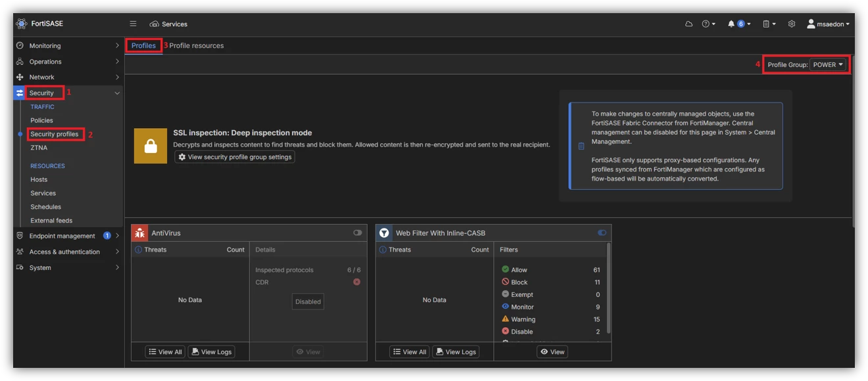This screenshot has height=381, width=868.
Task: Open the Profile Group POWER dropdown
Action: click(828, 64)
